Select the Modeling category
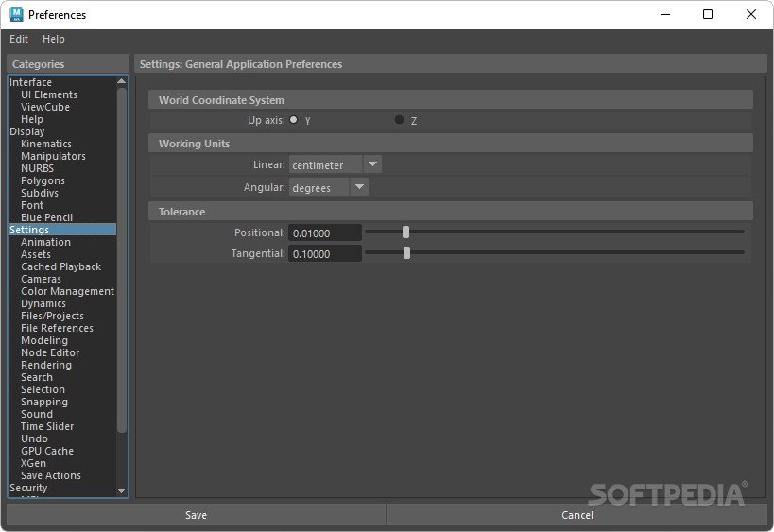774x532 pixels. (x=43, y=340)
